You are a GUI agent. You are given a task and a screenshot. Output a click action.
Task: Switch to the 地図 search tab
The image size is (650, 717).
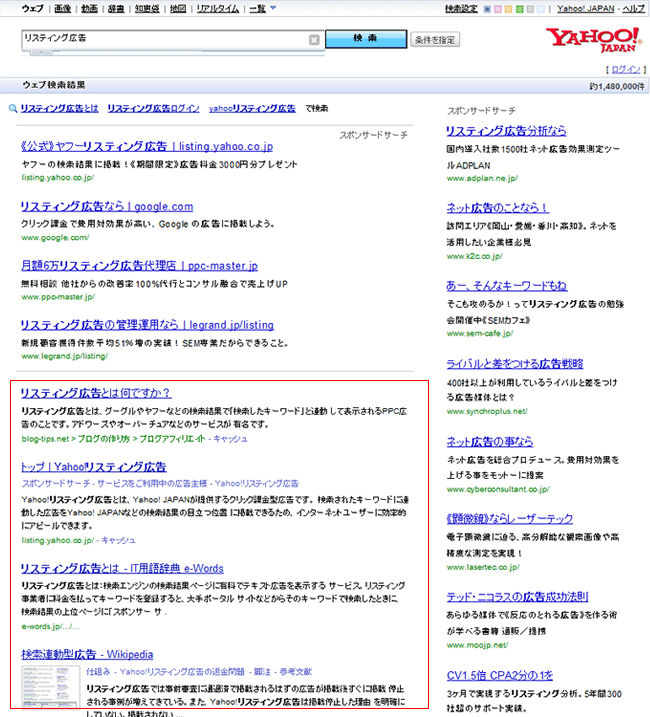click(x=178, y=8)
